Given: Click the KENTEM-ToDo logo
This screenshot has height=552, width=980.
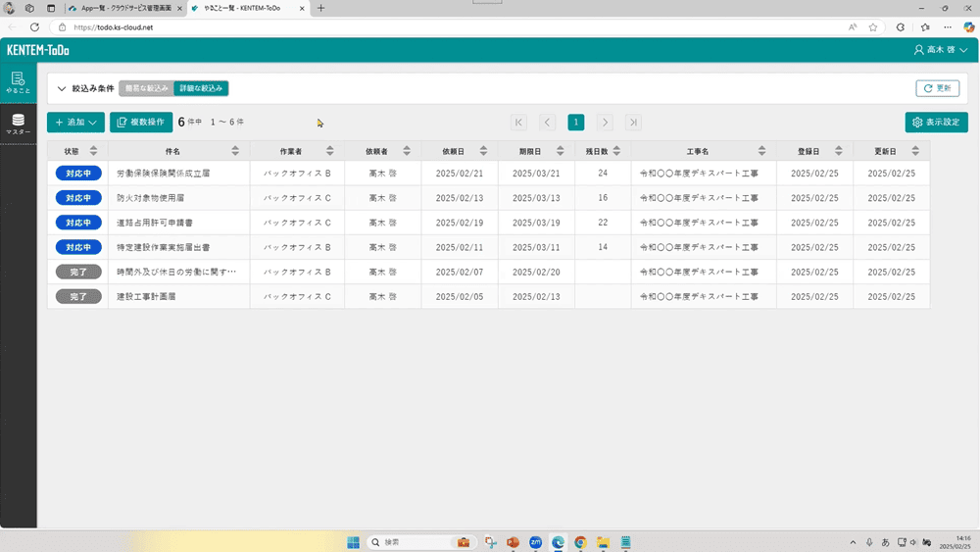Looking at the screenshot, I should (38, 50).
